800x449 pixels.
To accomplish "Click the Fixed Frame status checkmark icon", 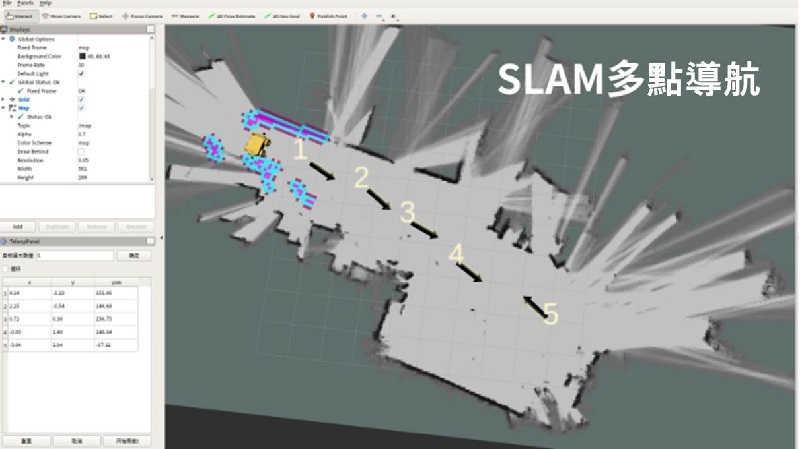I will (21, 91).
